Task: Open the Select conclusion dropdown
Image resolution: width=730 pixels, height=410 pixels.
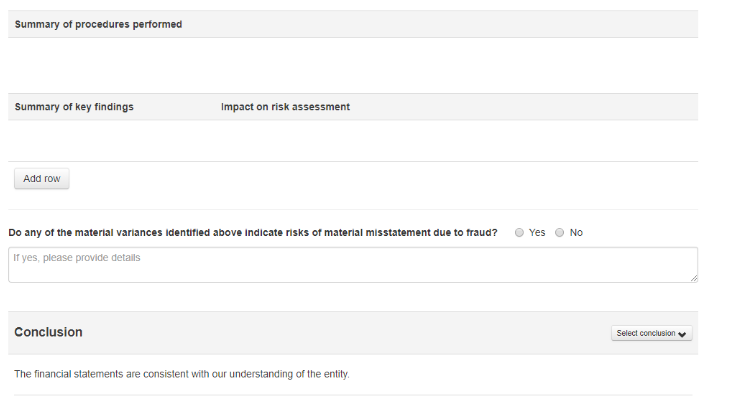Action: [x=652, y=333]
